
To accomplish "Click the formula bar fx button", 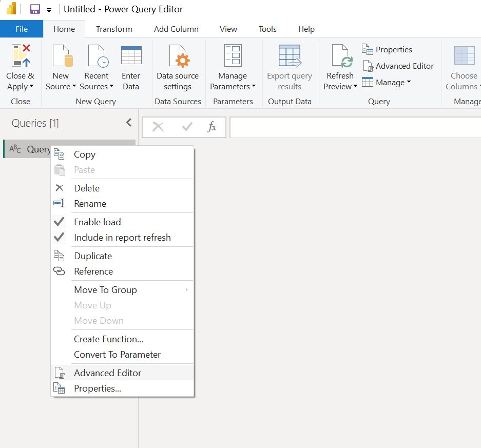I will pos(213,127).
